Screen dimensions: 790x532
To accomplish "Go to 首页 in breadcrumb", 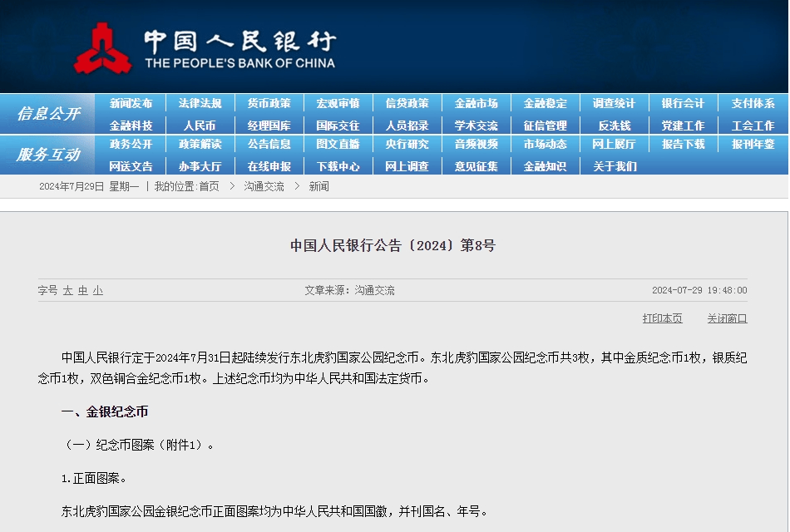I will (x=209, y=187).
